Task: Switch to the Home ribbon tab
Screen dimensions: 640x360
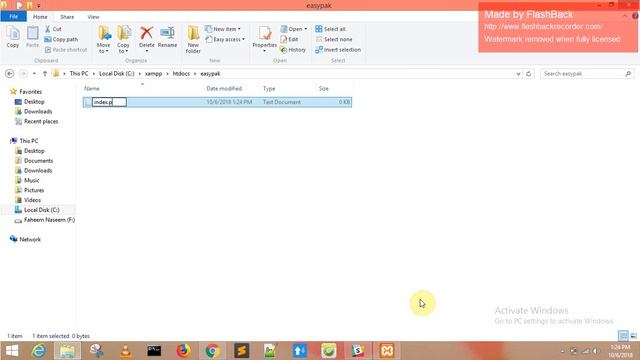Action: (40, 17)
